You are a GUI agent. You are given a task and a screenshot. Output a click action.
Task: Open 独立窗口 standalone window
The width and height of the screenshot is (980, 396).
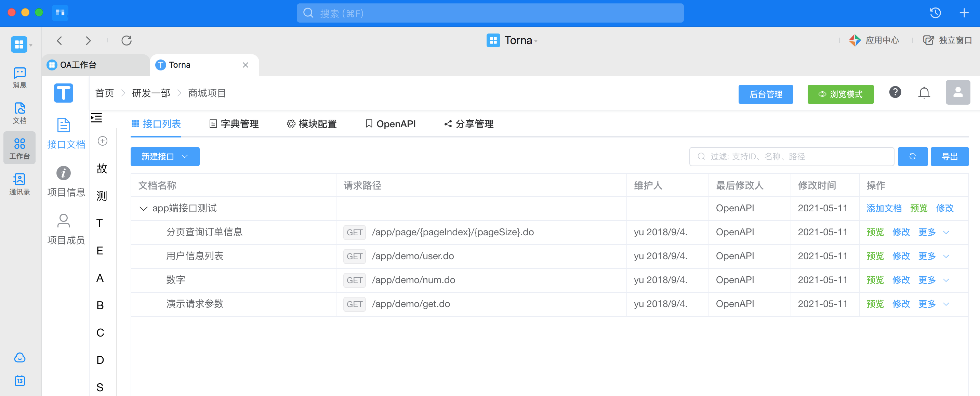click(x=947, y=40)
